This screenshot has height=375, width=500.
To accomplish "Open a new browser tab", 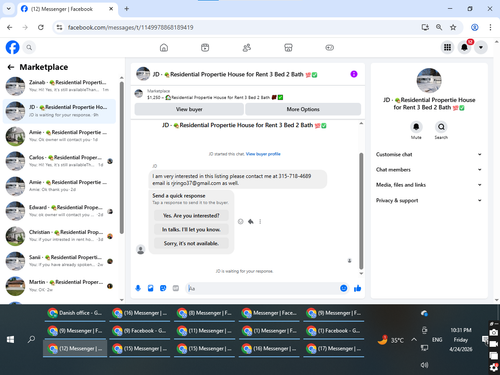I will tap(127, 9).
